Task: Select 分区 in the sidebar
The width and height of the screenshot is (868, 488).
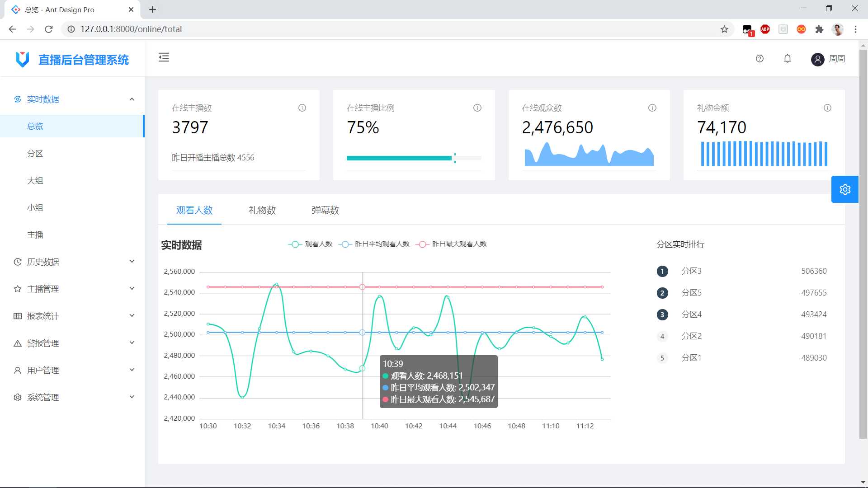Action: tap(72, 153)
